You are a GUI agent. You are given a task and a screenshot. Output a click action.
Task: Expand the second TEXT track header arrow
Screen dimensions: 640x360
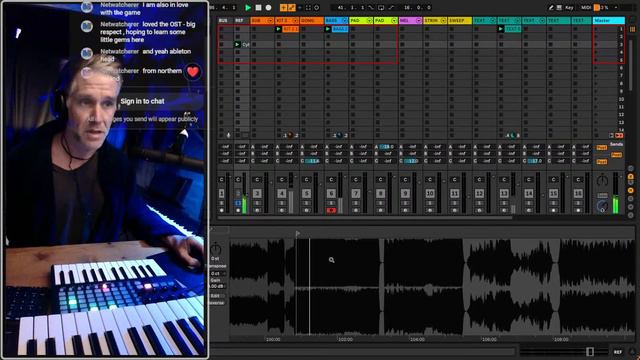pyautogui.click(x=517, y=20)
